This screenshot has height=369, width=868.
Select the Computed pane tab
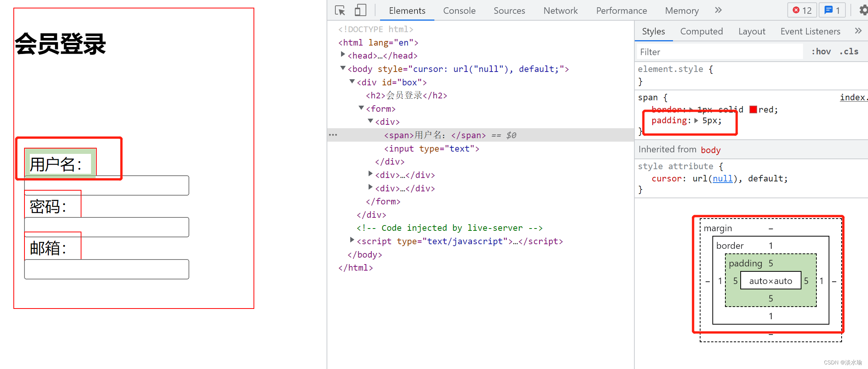tap(701, 31)
